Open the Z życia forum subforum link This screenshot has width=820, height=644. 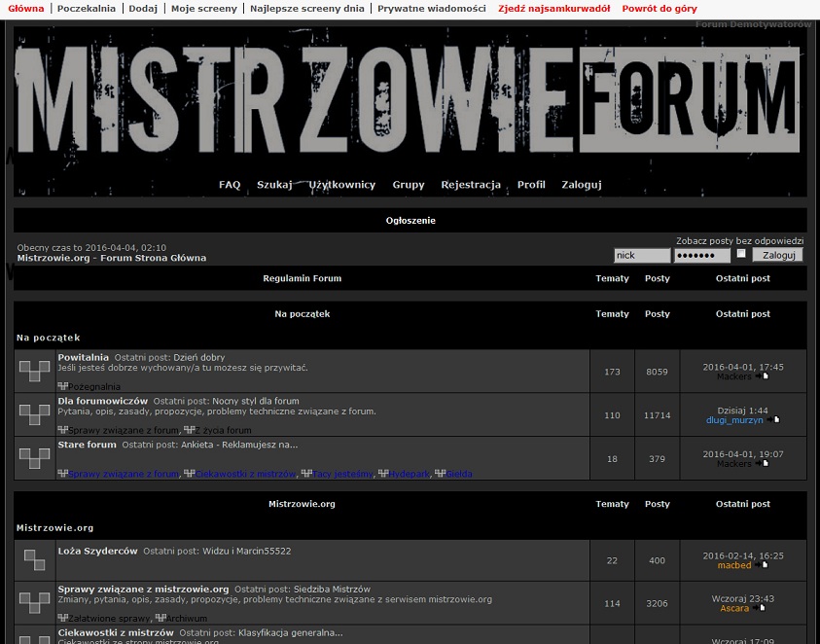(x=224, y=431)
